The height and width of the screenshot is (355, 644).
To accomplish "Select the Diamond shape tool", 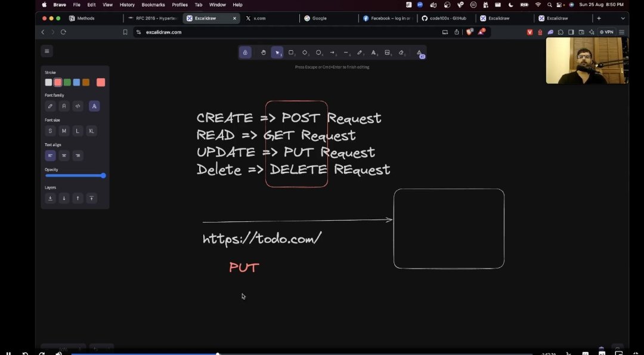I will point(305,53).
